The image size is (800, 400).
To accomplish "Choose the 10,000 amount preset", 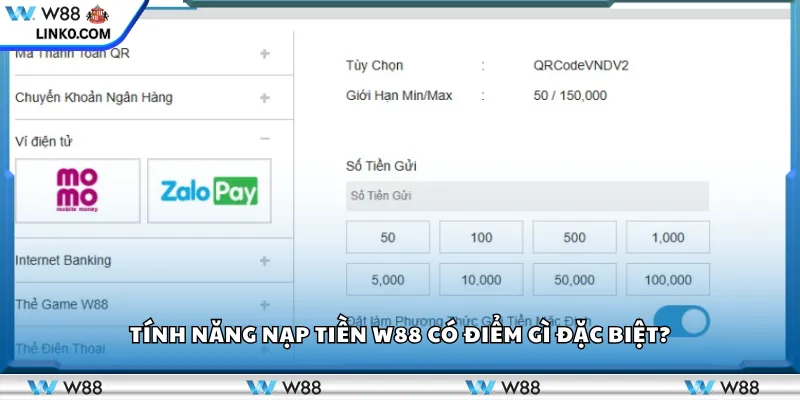I will (481, 280).
